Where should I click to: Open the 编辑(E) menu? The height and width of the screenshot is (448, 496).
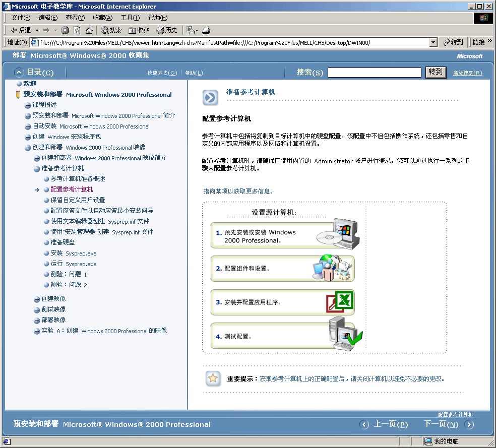48,18
